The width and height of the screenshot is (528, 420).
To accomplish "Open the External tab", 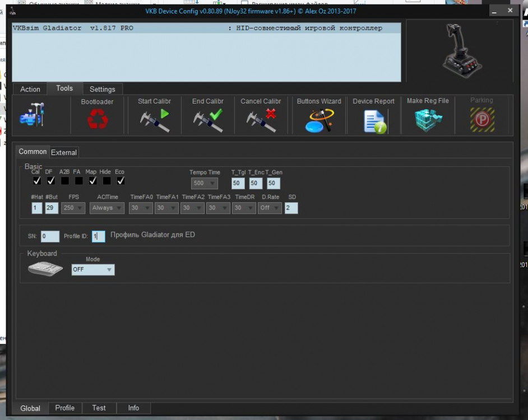I will click(64, 152).
